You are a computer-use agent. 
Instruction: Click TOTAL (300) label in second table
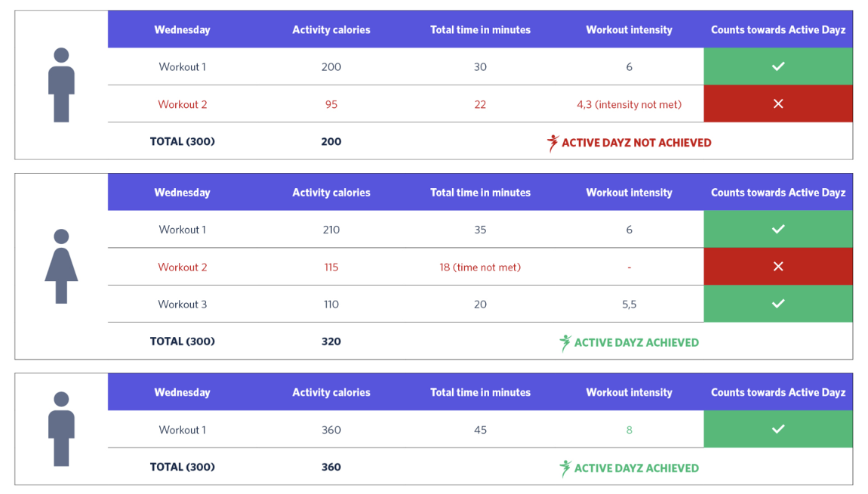point(182,341)
